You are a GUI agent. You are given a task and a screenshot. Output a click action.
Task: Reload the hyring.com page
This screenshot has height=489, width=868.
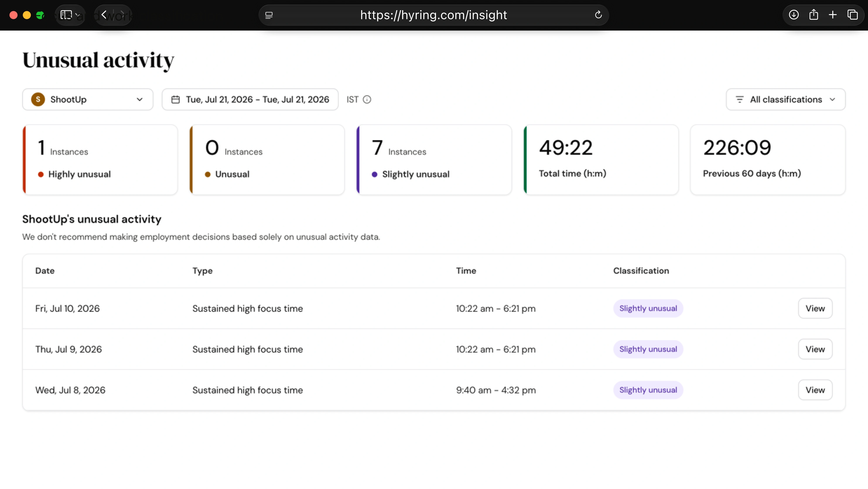click(598, 15)
